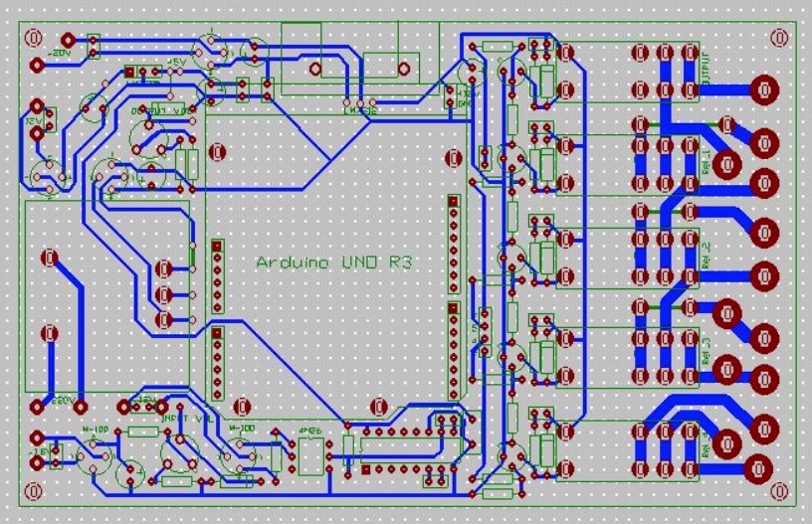
Task: Click the Arduino UNO R3 label
Action: click(334, 262)
